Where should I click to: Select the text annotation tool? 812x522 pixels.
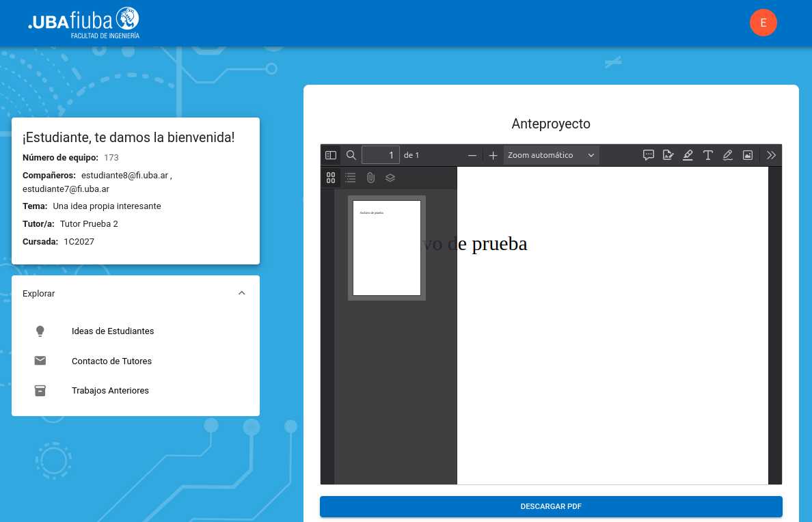(x=708, y=155)
